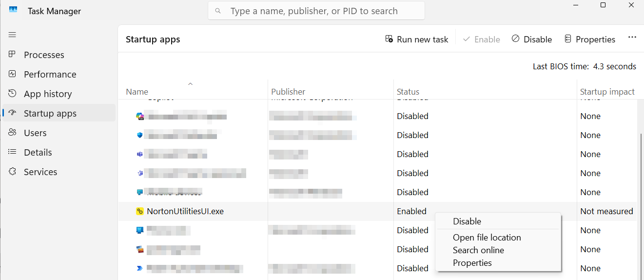
Task: Click the hamburger navigation menu icon
Action: [12, 35]
